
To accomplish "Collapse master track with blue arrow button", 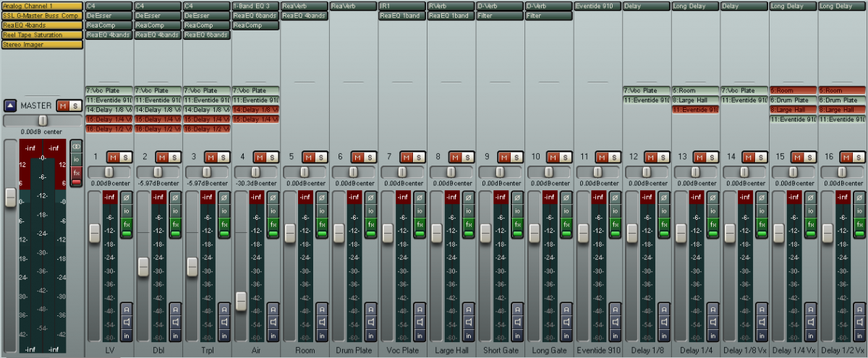I will (10, 106).
